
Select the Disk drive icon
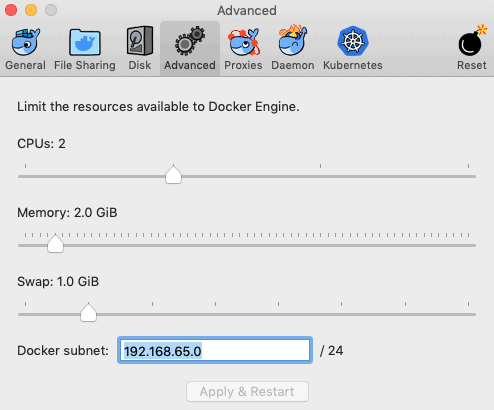pyautogui.click(x=140, y=41)
